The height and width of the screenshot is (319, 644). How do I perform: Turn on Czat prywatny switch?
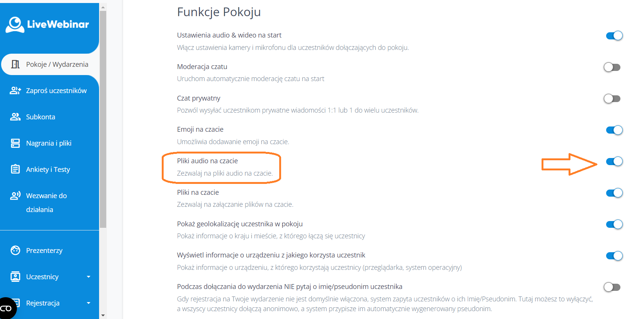click(612, 99)
